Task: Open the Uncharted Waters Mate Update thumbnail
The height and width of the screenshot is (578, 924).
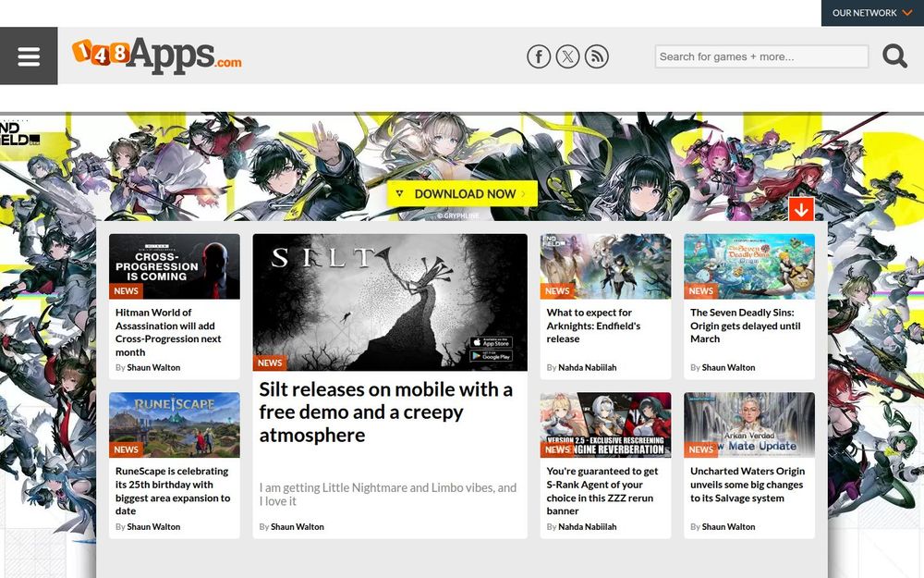Action: point(749,425)
